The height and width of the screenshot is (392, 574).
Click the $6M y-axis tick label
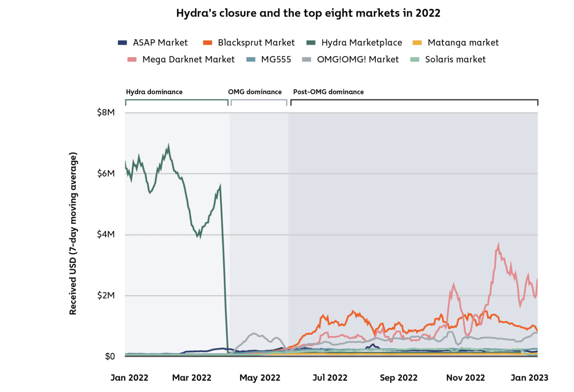pyautogui.click(x=106, y=174)
